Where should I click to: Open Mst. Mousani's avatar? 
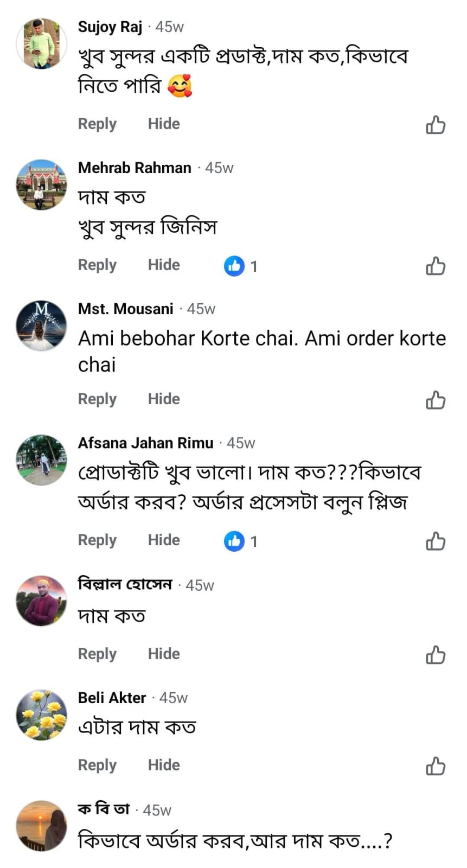[41, 325]
